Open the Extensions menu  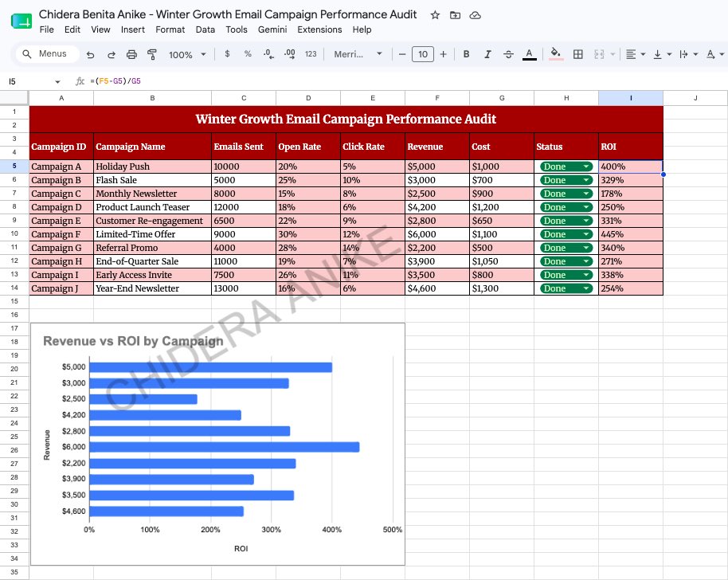(319, 29)
